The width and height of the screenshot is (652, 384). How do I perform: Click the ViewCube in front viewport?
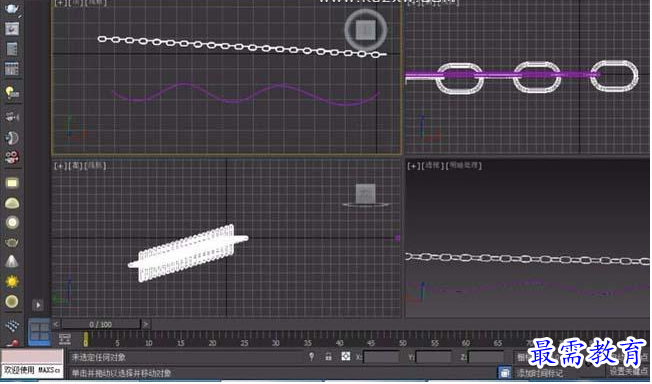tap(366, 195)
